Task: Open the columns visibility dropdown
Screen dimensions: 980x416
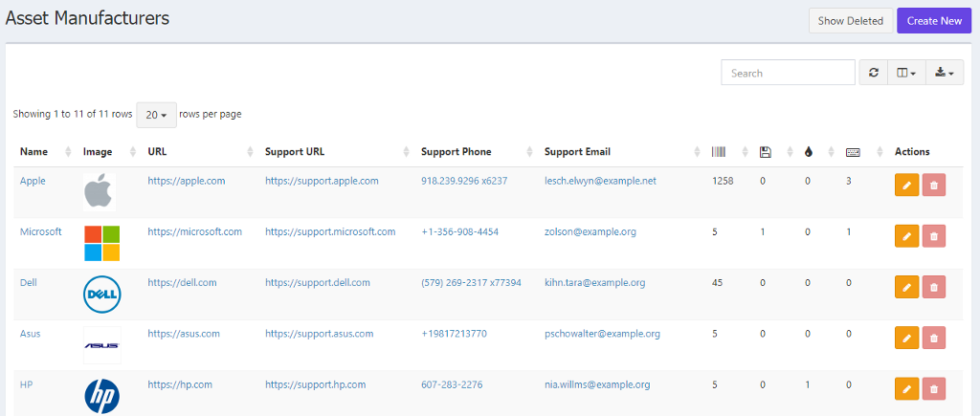Action: (906, 73)
